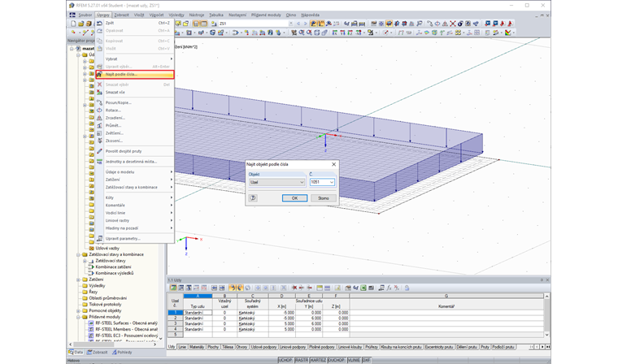Viewport: 618px width, 364px height.
Task: Close the Najít objekt podle čísla dialog
Action: click(x=334, y=164)
